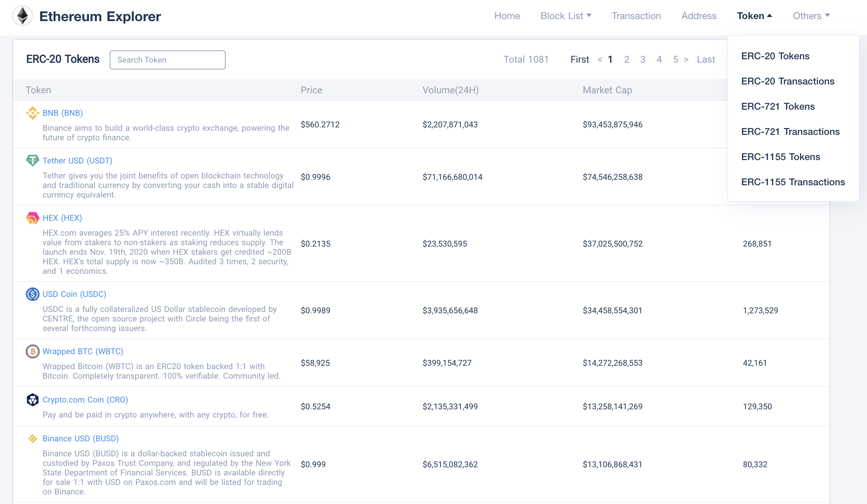867x504 pixels.
Task: Go to the Home page
Action: pos(507,16)
